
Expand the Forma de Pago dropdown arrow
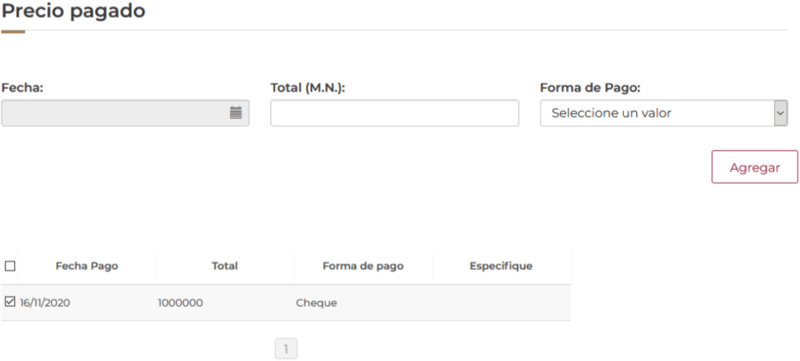[781, 113]
